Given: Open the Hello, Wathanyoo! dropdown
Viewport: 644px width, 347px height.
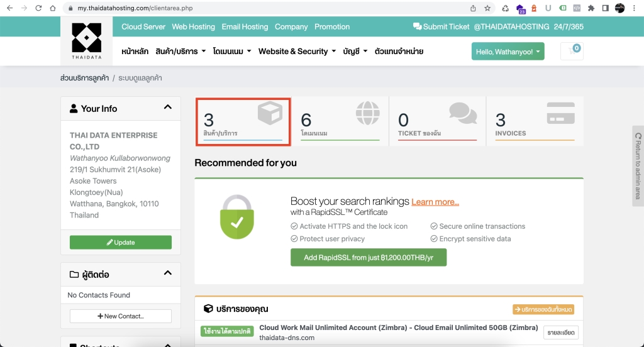Looking at the screenshot, I should click(508, 52).
